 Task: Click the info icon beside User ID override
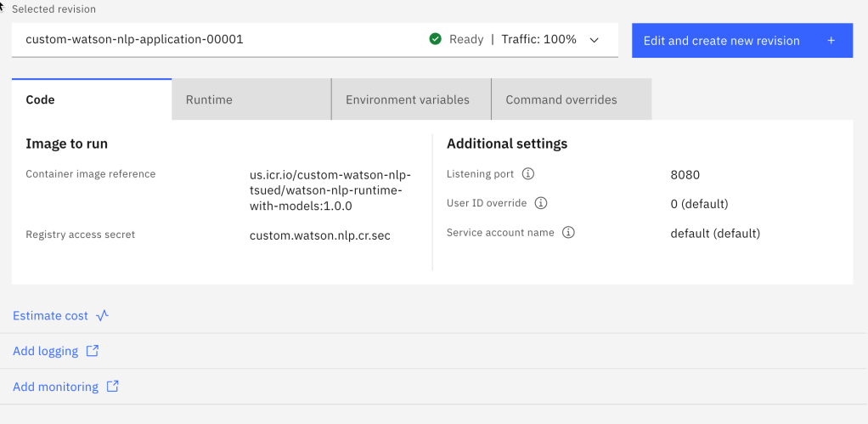(x=541, y=203)
